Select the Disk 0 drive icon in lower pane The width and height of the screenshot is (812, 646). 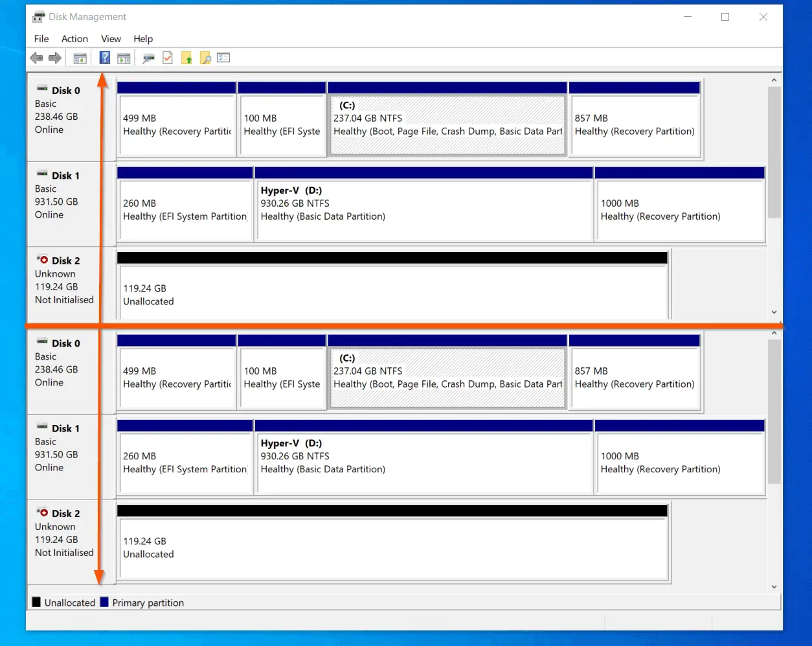pos(42,341)
